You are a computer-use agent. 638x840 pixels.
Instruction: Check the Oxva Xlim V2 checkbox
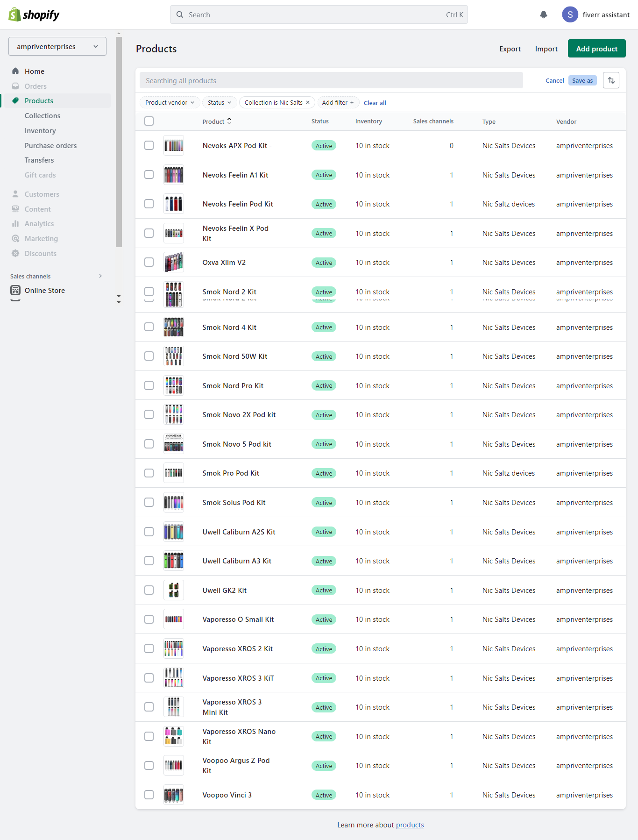tap(149, 262)
